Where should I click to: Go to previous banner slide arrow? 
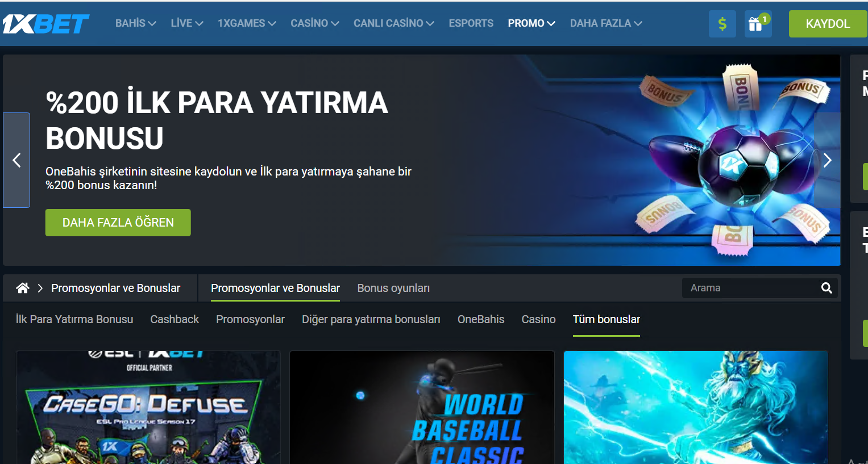16,160
